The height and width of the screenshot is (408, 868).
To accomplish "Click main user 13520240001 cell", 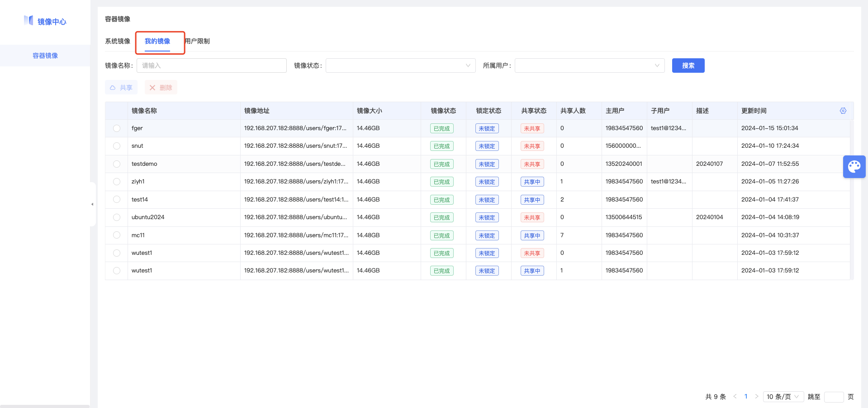I will point(624,164).
